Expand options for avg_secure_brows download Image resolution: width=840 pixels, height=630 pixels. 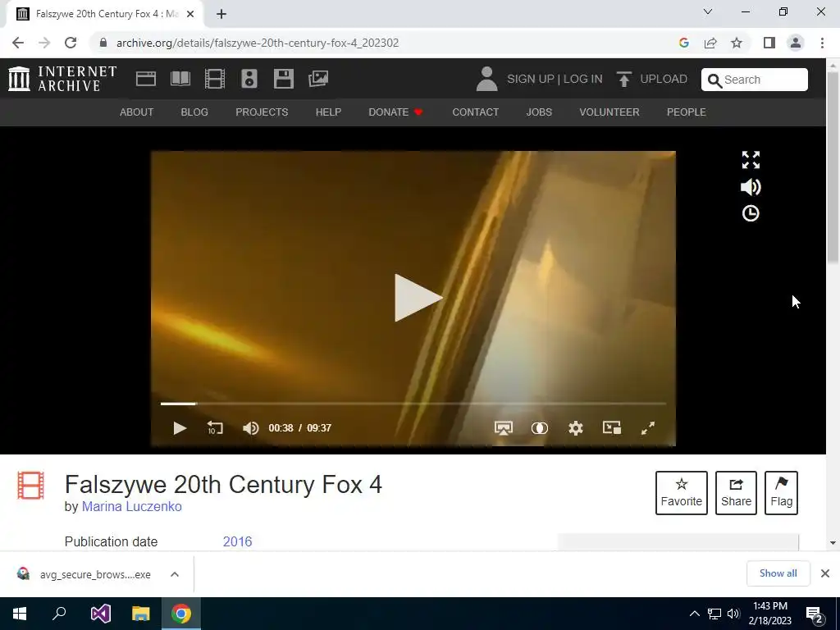[175, 574]
